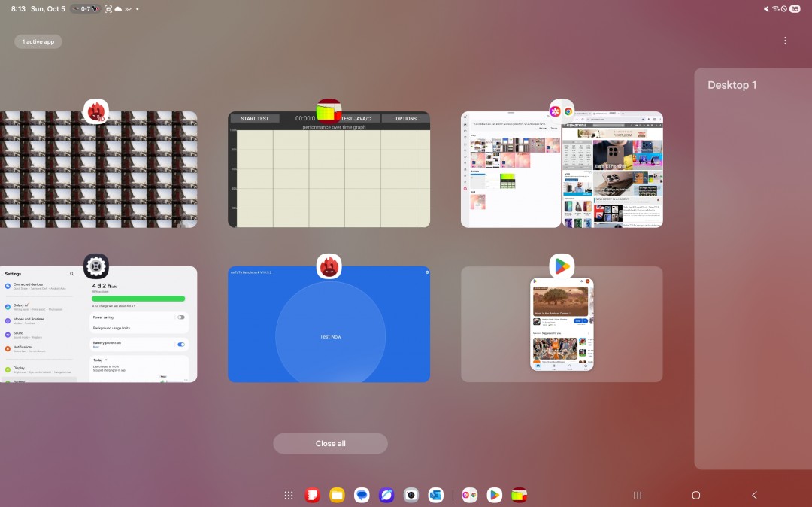Launch Samsung Notes from the dock

pyautogui.click(x=312, y=495)
